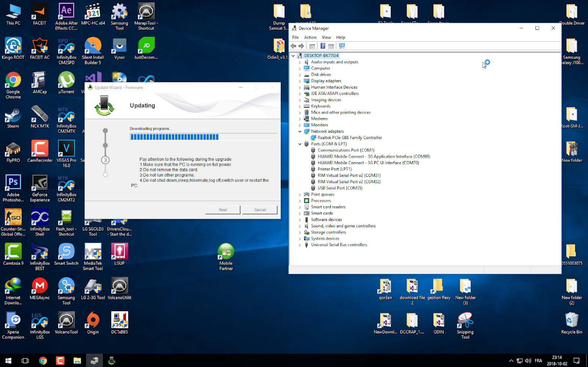Open File Explorer from taskbar
The image size is (588, 367).
tap(77, 360)
